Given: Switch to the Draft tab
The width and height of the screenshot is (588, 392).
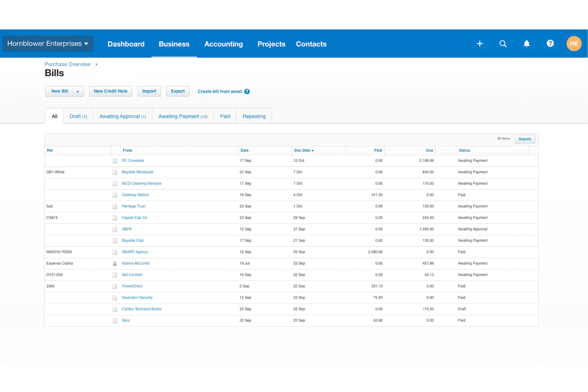Looking at the screenshot, I should click(x=78, y=116).
